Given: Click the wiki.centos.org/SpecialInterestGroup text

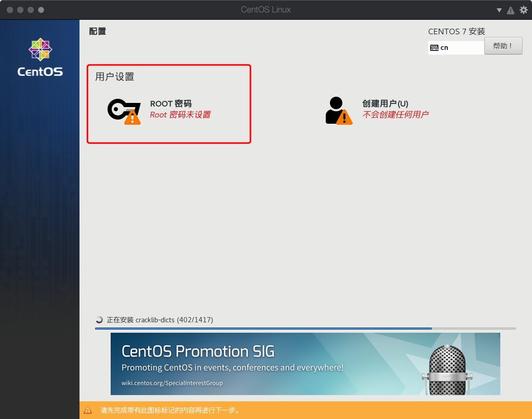Looking at the screenshot, I should coord(172,383).
